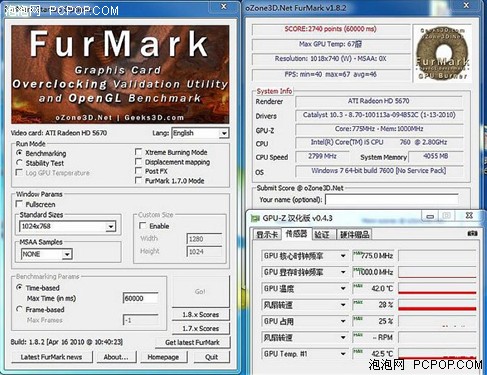Image resolution: width=487 pixels, height=375 pixels.
Task: Expand the GPU 温度 sensor dropdown arrow
Action: pyautogui.click(x=343, y=289)
